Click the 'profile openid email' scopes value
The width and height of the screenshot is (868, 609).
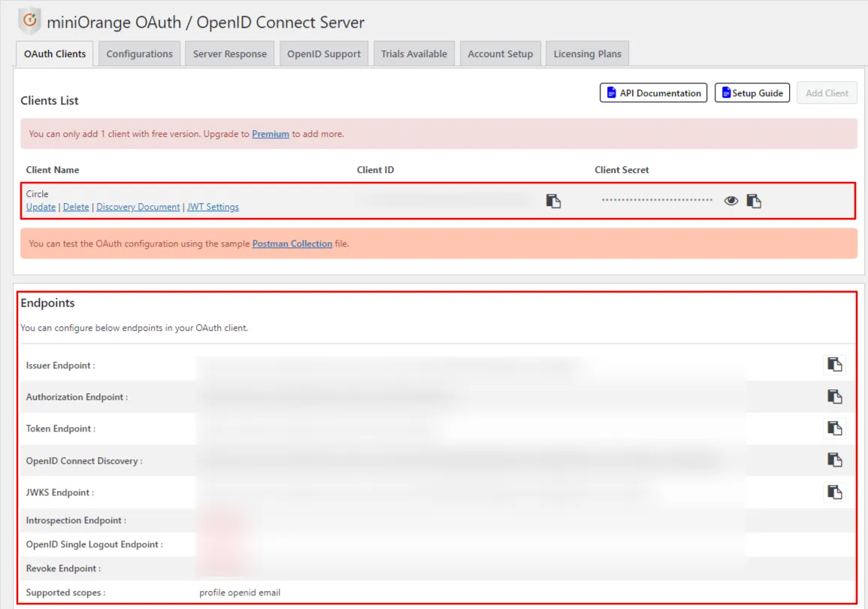[240, 592]
